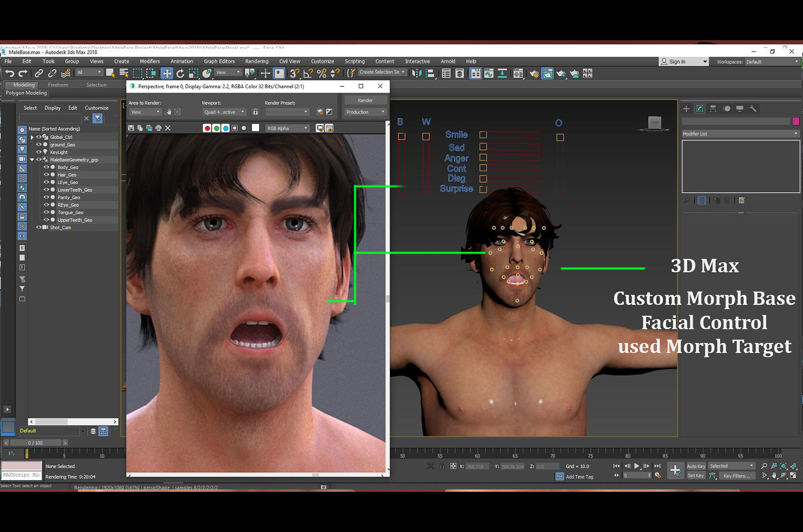Click the Unlink Selection icon

52,73
